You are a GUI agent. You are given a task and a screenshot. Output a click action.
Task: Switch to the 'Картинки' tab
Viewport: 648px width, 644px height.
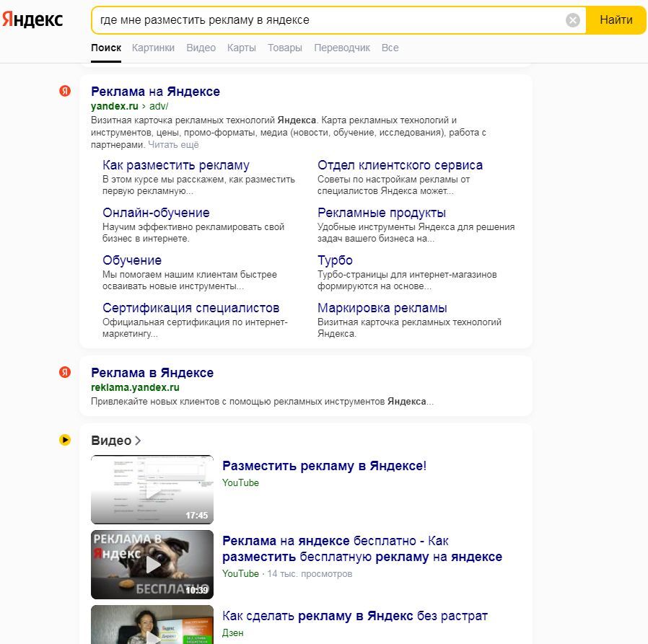153,48
